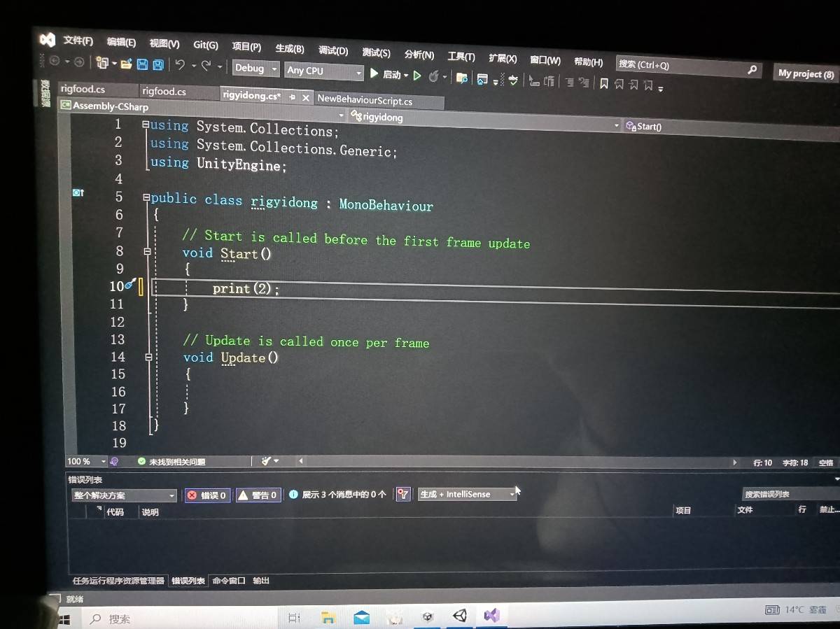This screenshot has height=629, width=840.
Task: Click the code cleanup broom icon
Action: 266,461
